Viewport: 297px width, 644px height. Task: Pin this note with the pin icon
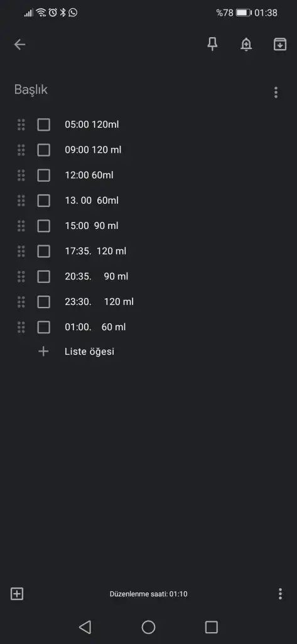[212, 45]
